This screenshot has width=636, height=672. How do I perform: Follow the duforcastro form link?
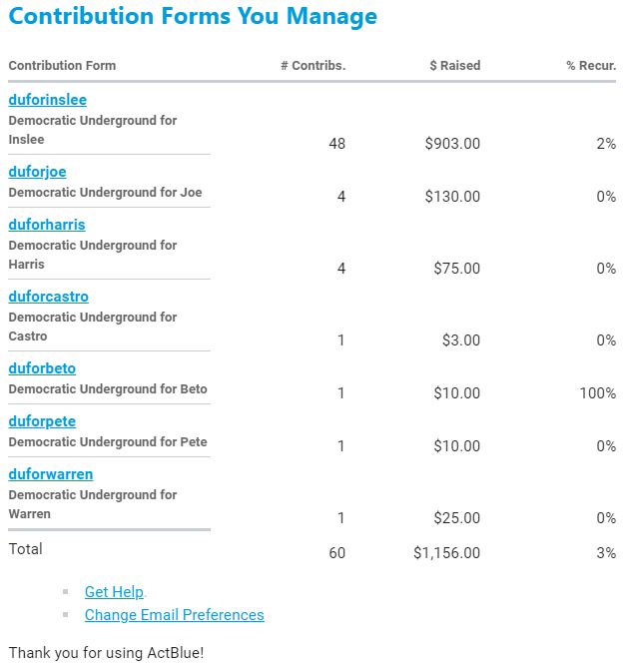click(x=48, y=297)
